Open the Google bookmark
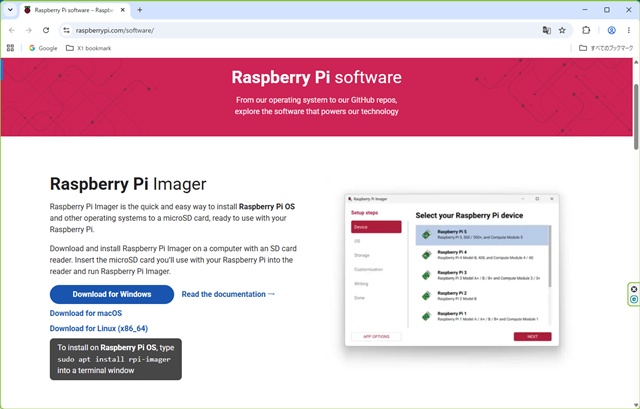Image resolution: width=640 pixels, height=409 pixels. [x=43, y=48]
